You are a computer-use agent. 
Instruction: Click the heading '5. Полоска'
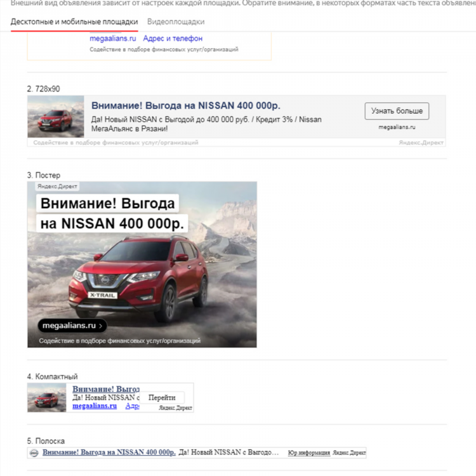tap(46, 441)
